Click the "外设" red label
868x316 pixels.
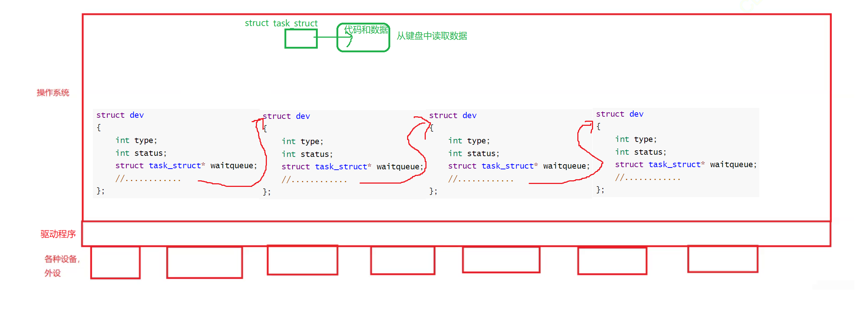53,273
